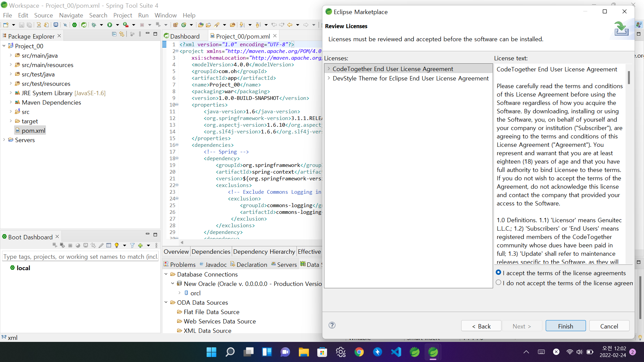The height and width of the screenshot is (362, 644).
Task: Click Collapse All in Package Explorer
Action: coord(114,34)
